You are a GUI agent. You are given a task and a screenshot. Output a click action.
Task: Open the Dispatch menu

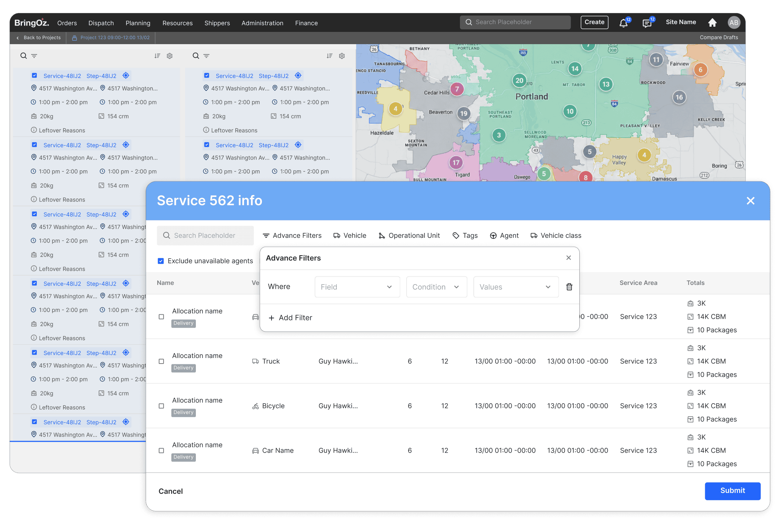point(101,23)
